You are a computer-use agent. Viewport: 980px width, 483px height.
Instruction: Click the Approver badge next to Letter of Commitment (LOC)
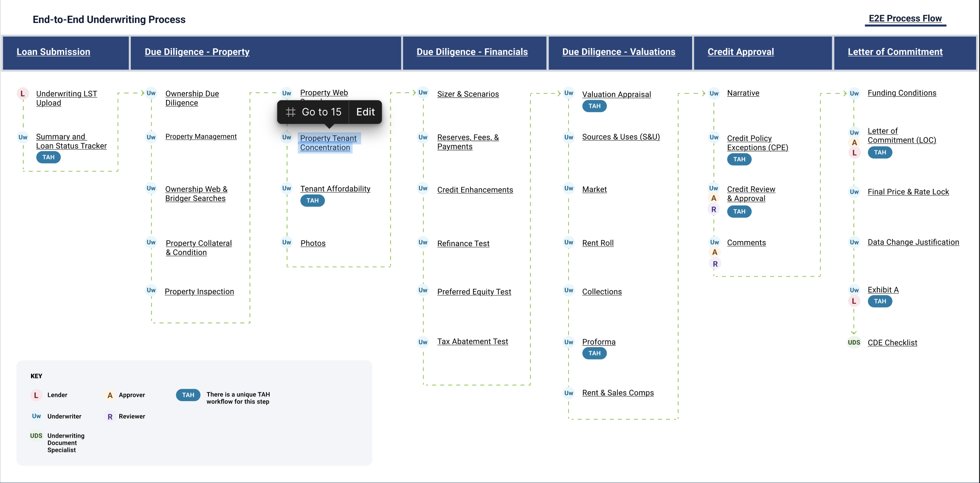[854, 143]
